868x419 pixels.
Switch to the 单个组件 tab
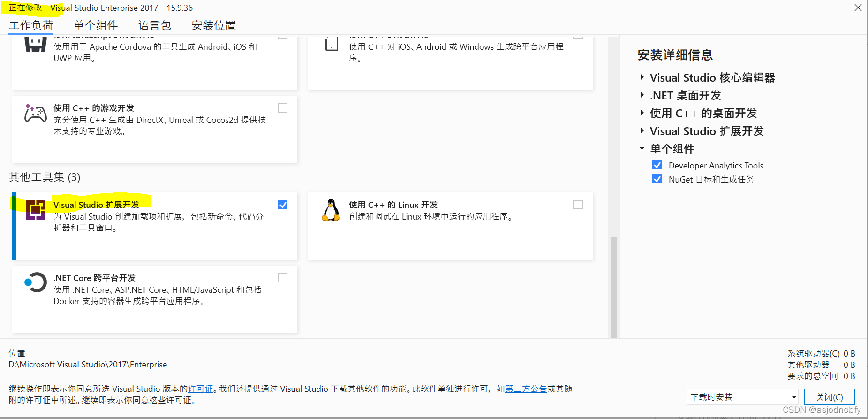pos(96,25)
